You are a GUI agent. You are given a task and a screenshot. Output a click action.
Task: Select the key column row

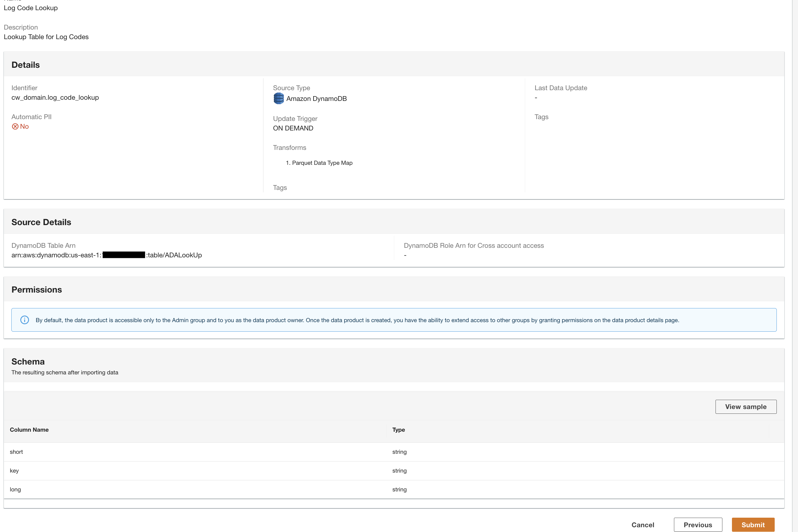[x=14, y=471]
